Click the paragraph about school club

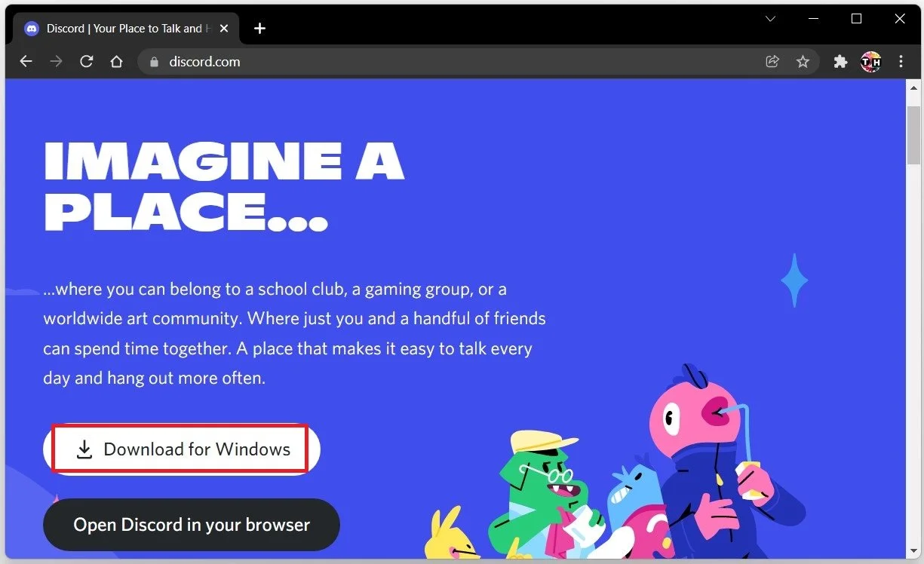(294, 333)
